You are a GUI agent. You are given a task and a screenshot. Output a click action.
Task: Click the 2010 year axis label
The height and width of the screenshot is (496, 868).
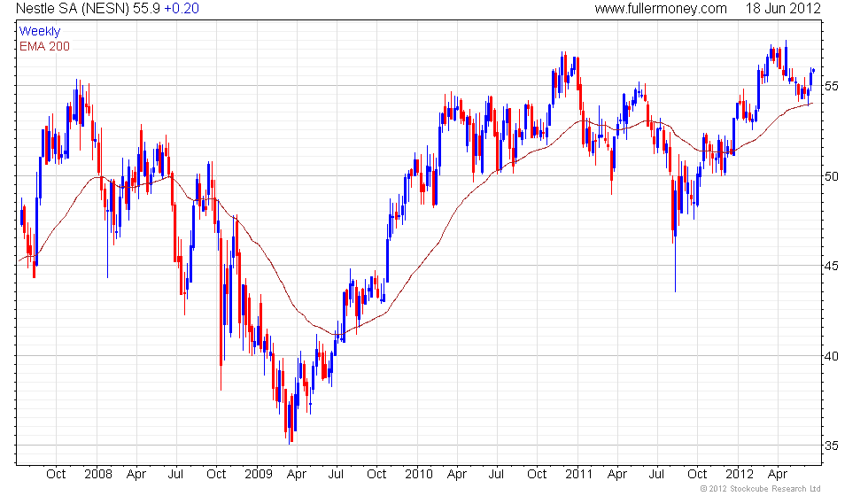click(418, 474)
